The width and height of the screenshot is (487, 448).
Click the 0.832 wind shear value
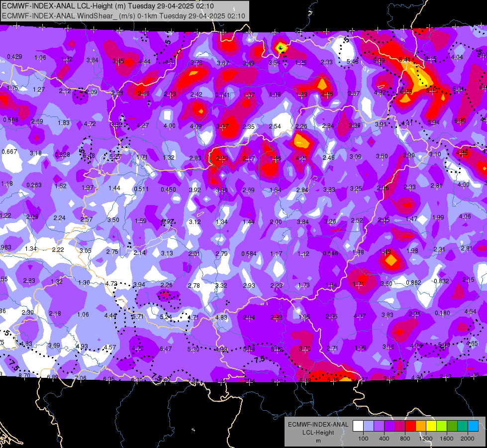coord(441,281)
